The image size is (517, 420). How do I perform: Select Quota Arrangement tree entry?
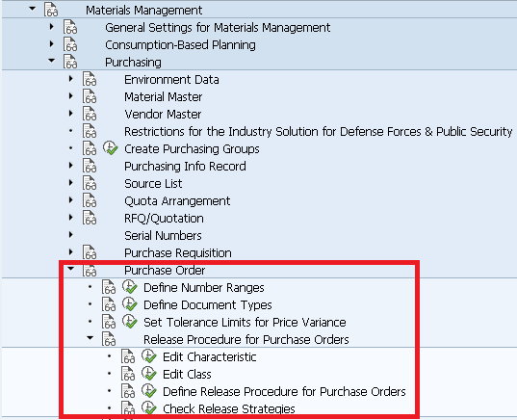click(177, 200)
